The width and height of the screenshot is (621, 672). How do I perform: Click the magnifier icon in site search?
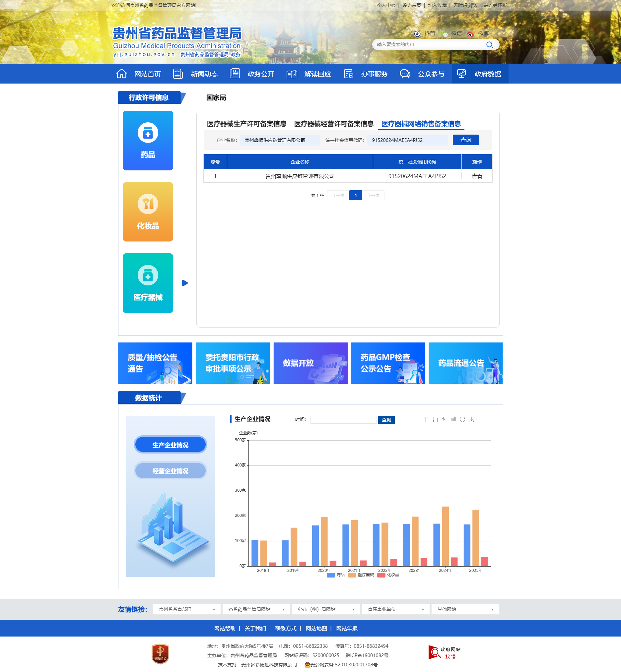pyautogui.click(x=489, y=45)
